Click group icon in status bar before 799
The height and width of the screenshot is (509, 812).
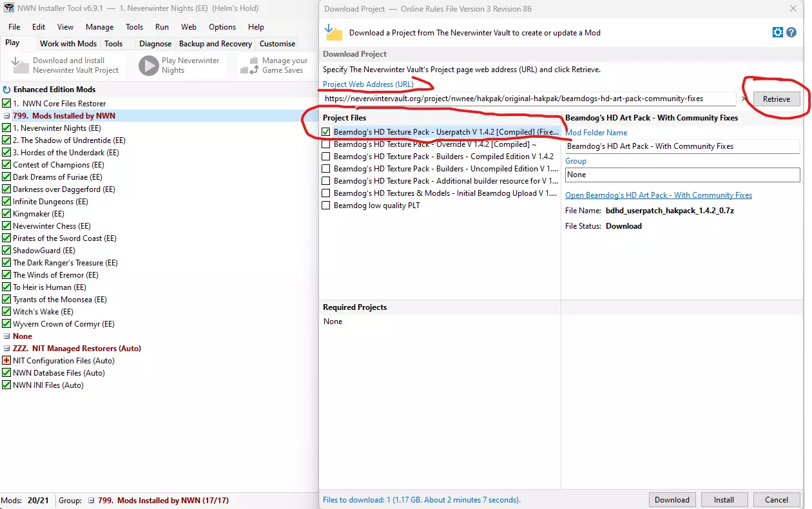click(91, 501)
